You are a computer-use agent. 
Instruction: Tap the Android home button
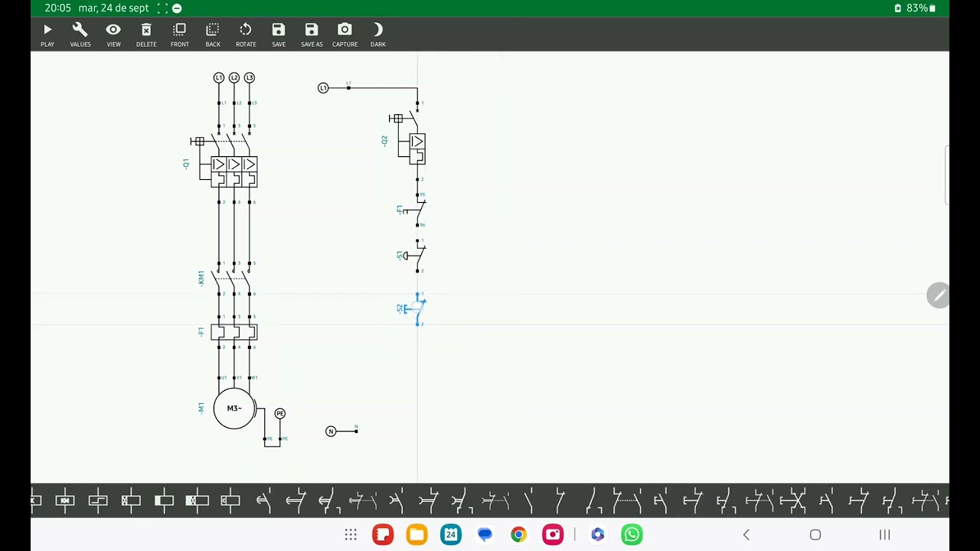tap(815, 535)
